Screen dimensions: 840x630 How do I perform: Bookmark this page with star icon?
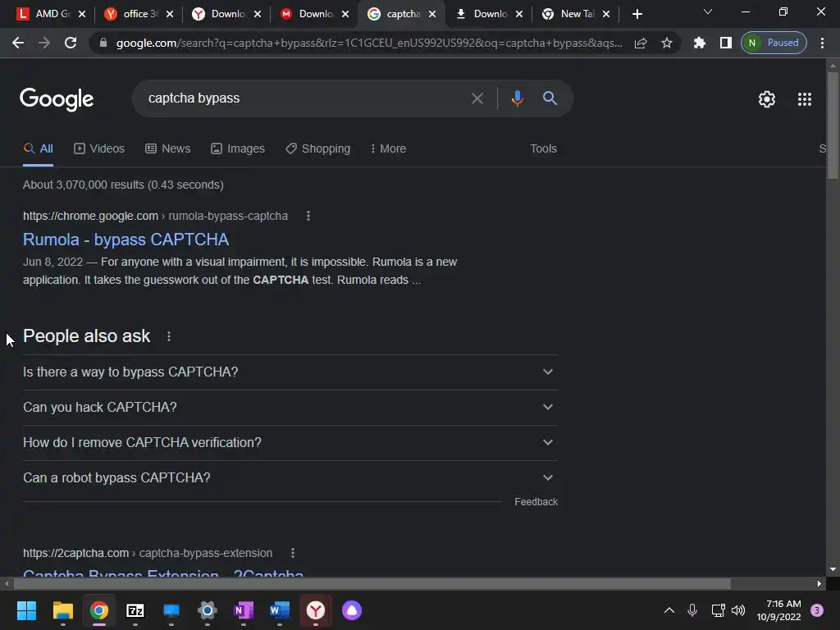click(x=666, y=43)
